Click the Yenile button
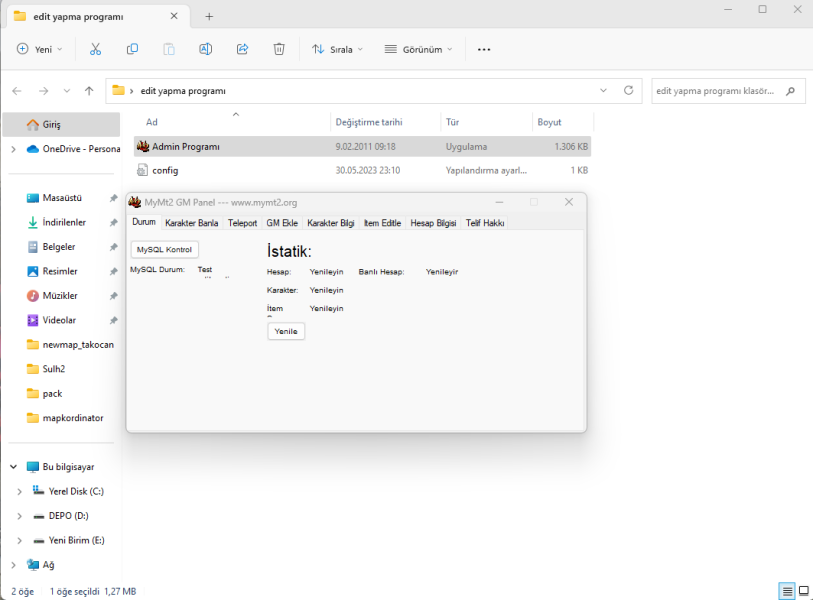 point(286,331)
